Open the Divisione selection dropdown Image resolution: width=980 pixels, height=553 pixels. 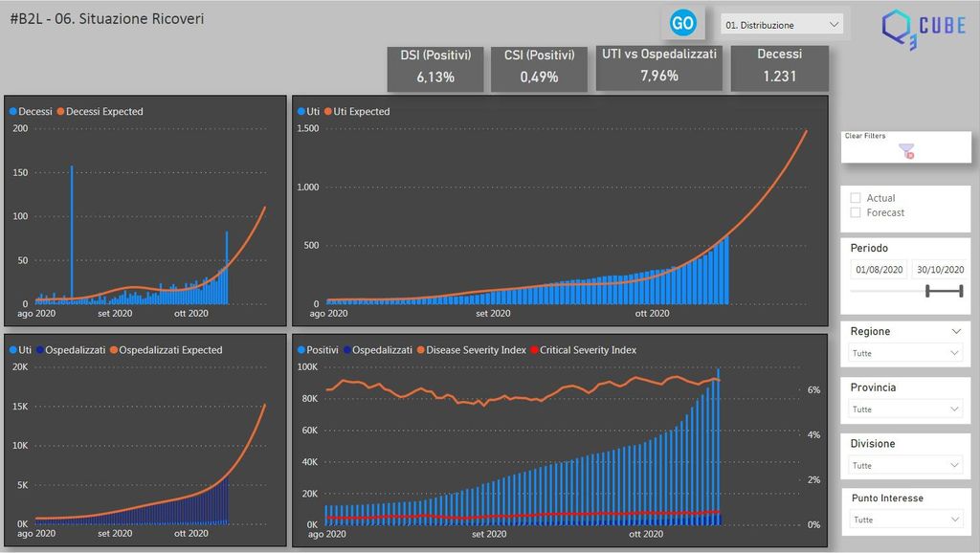click(905, 466)
